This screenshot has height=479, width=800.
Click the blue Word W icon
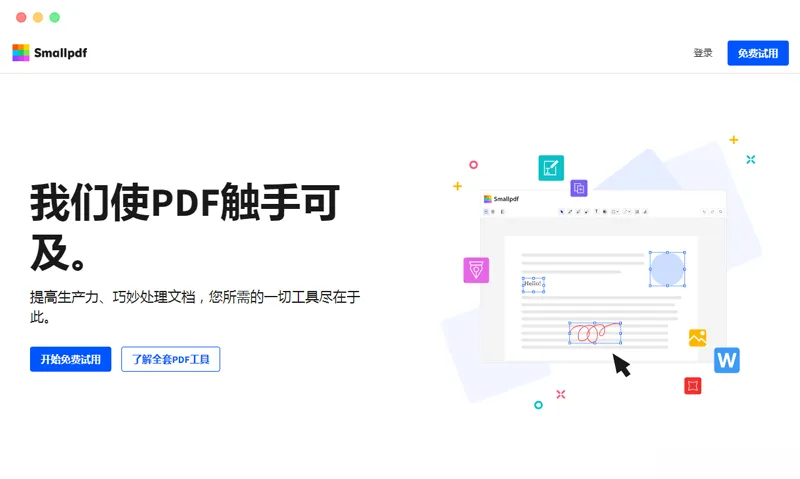coord(727,360)
